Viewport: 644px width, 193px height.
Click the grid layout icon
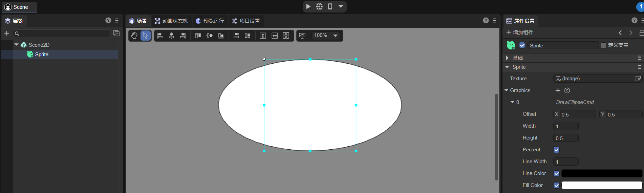click(286, 36)
